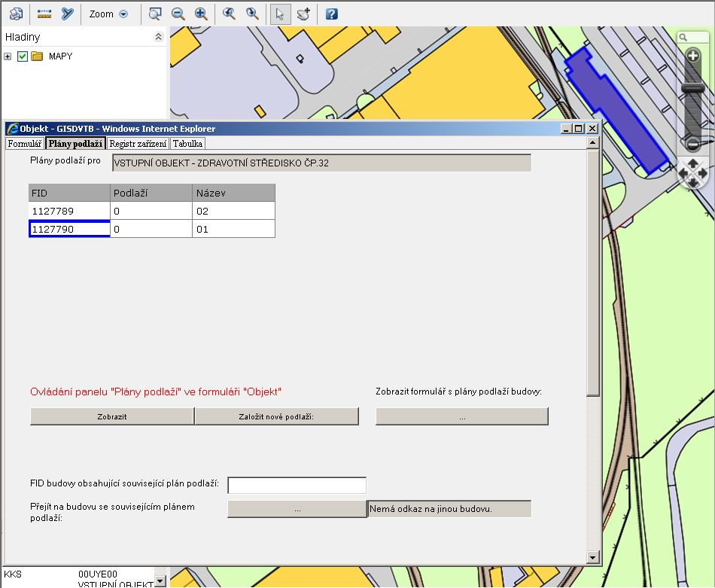Image resolution: width=715 pixels, height=588 pixels.
Task: Go to previous zoom view
Action: click(x=229, y=14)
